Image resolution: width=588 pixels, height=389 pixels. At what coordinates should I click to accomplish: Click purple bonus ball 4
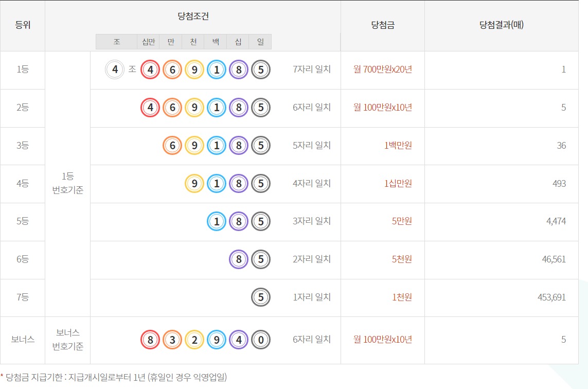[239, 340]
